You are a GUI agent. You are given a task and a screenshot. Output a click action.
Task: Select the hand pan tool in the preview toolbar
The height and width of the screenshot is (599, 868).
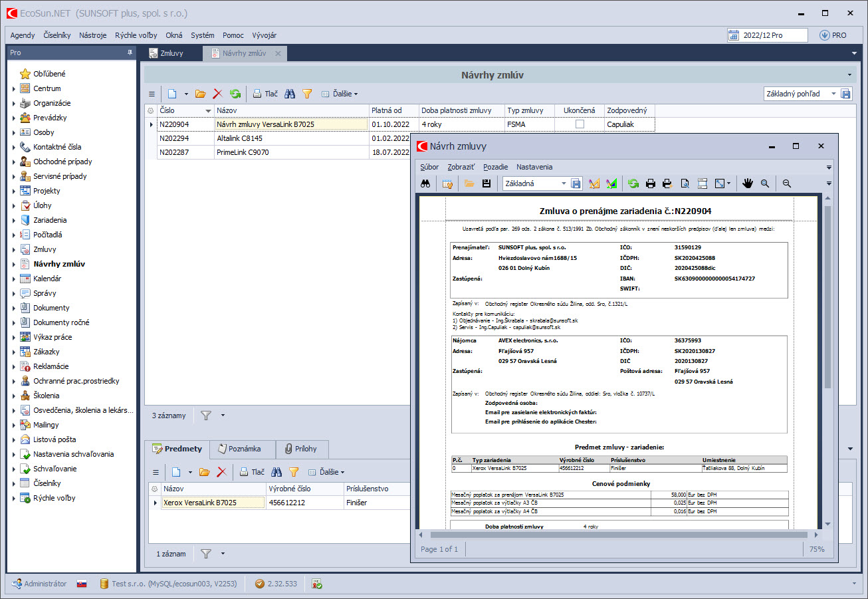click(x=748, y=183)
